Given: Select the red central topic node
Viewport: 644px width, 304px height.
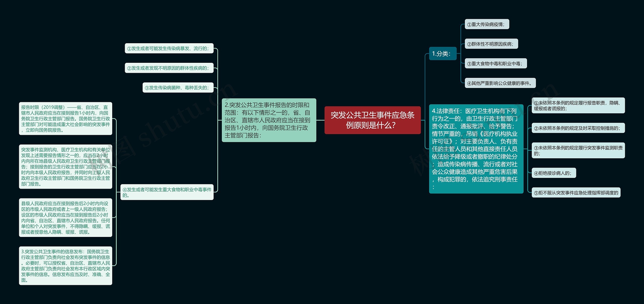Looking at the screenshot, I should pyautogui.click(x=372, y=120).
